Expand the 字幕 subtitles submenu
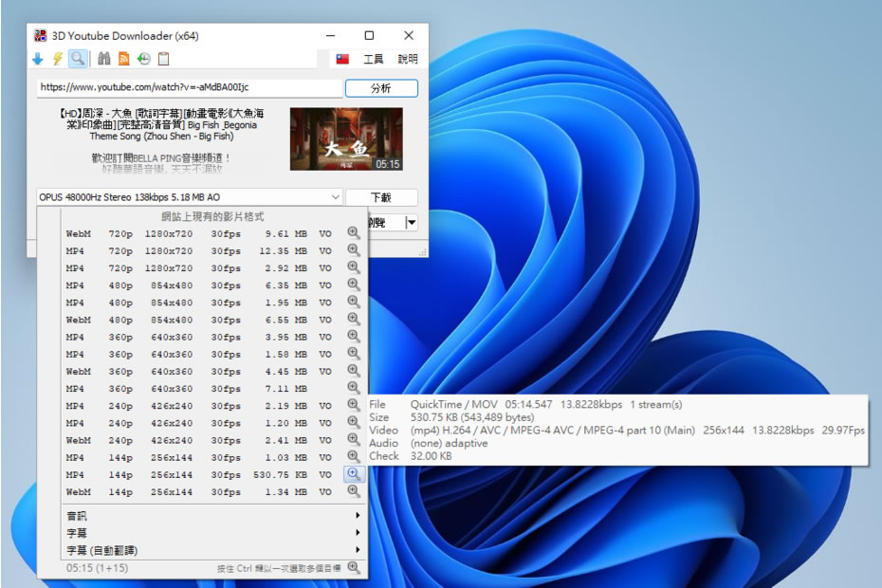Image resolution: width=882 pixels, height=588 pixels. [x=213, y=533]
